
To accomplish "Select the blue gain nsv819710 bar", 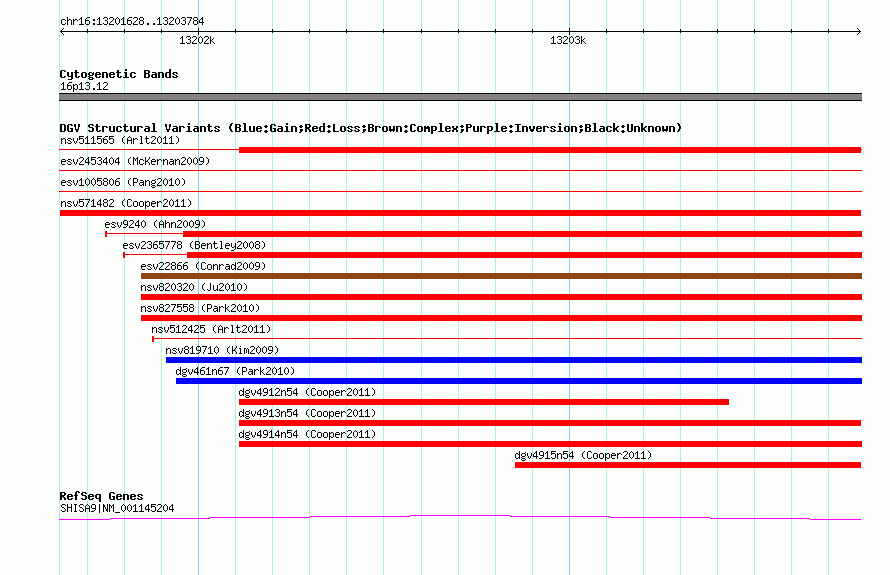I will 514,360.
